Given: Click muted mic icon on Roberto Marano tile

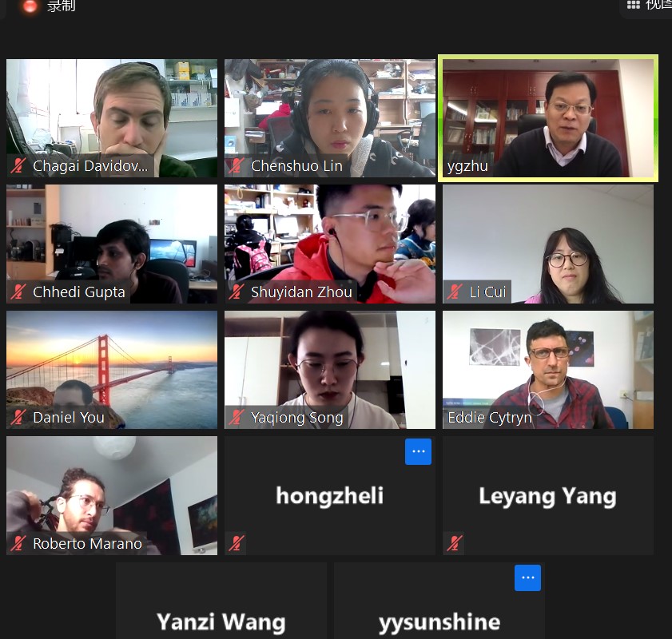Looking at the screenshot, I should click(18, 543).
